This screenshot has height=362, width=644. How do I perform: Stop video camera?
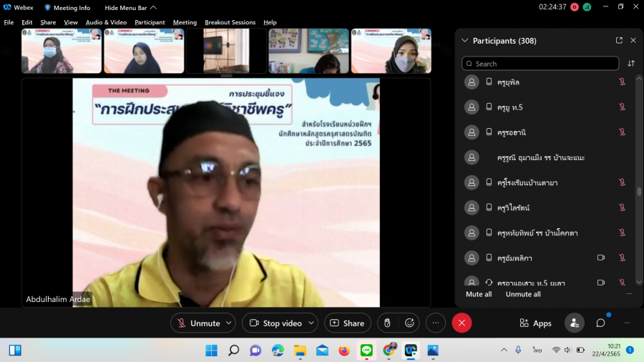click(275, 323)
